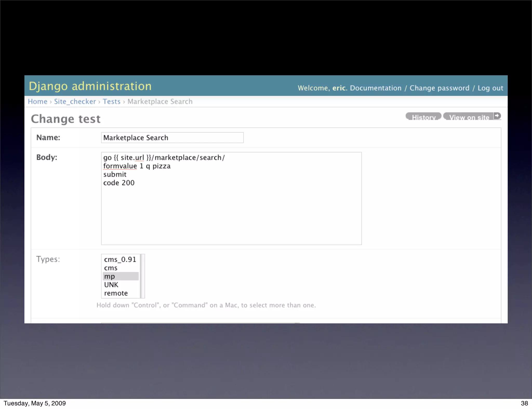532x409 pixels.
Task: Click the arrow icon beside View on site
Action: tap(497, 116)
